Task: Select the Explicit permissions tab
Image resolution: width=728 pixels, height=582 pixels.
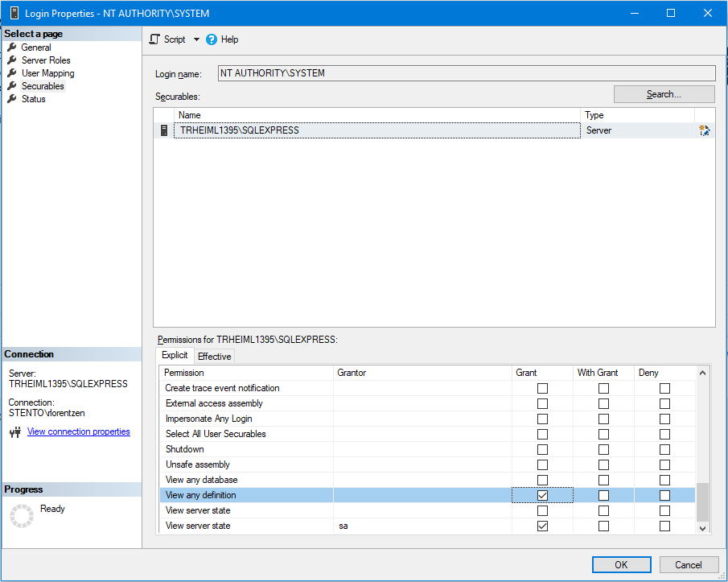Action: point(175,355)
